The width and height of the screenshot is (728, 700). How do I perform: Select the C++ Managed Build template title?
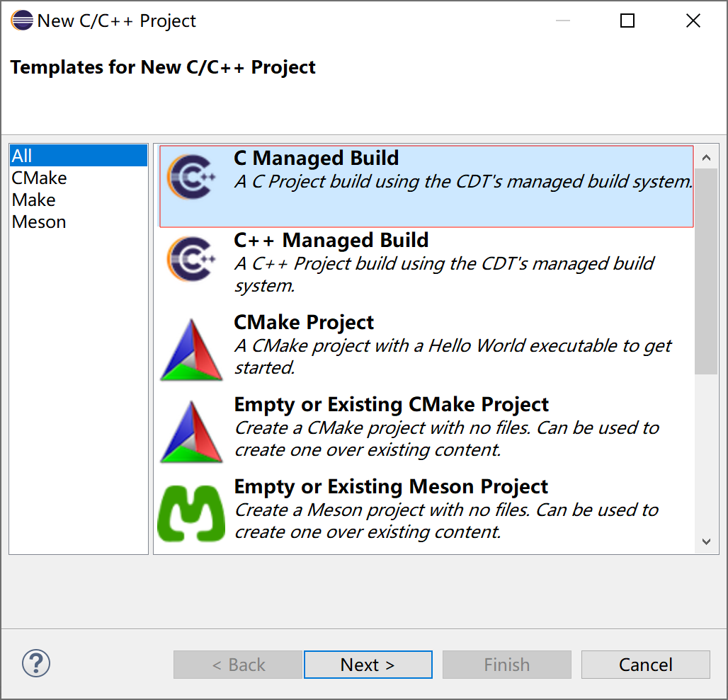click(x=331, y=240)
